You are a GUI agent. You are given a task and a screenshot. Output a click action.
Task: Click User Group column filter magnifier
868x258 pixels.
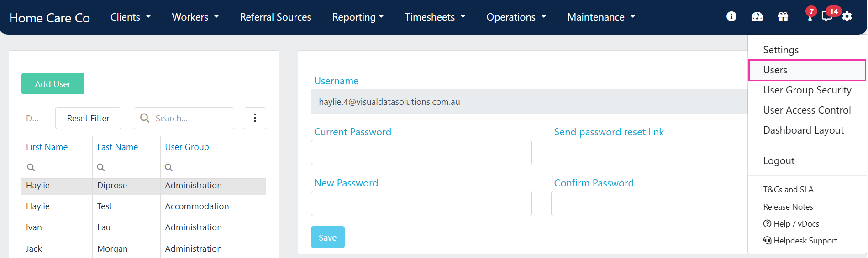[x=168, y=167]
